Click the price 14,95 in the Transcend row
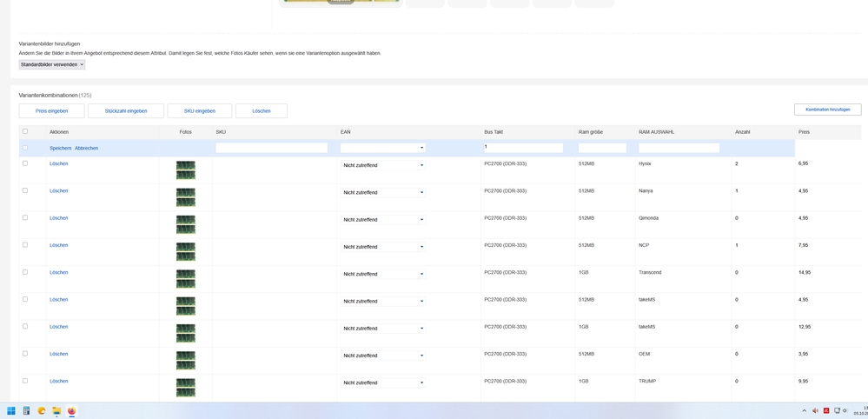The height and width of the screenshot is (419, 868). tap(805, 272)
